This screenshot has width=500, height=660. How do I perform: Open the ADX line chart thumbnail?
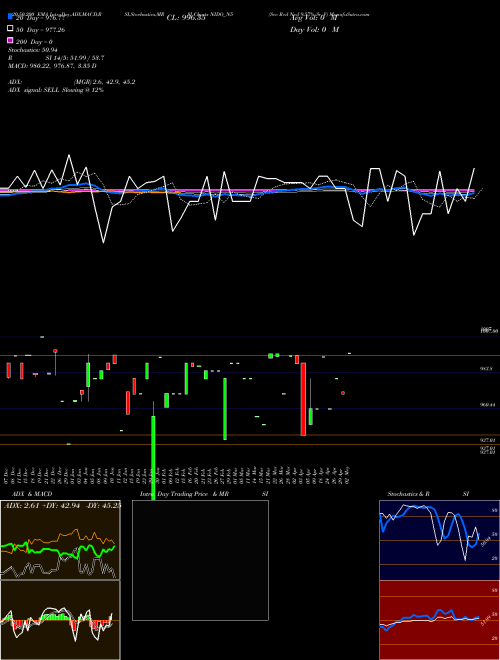point(60,540)
